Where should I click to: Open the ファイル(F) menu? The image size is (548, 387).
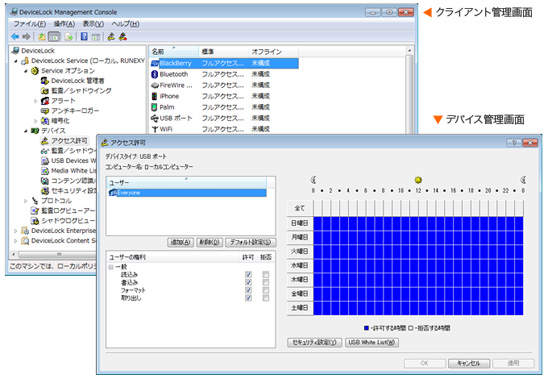[30, 24]
